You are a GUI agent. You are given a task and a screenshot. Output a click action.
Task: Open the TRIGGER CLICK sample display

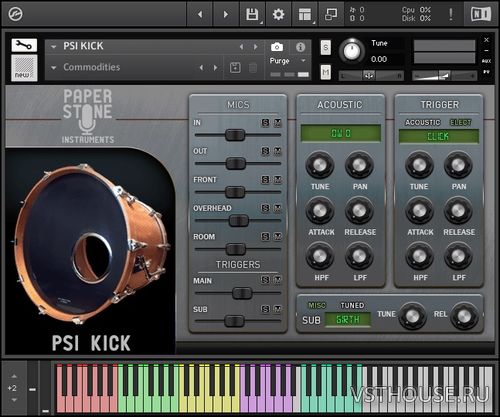(439, 136)
